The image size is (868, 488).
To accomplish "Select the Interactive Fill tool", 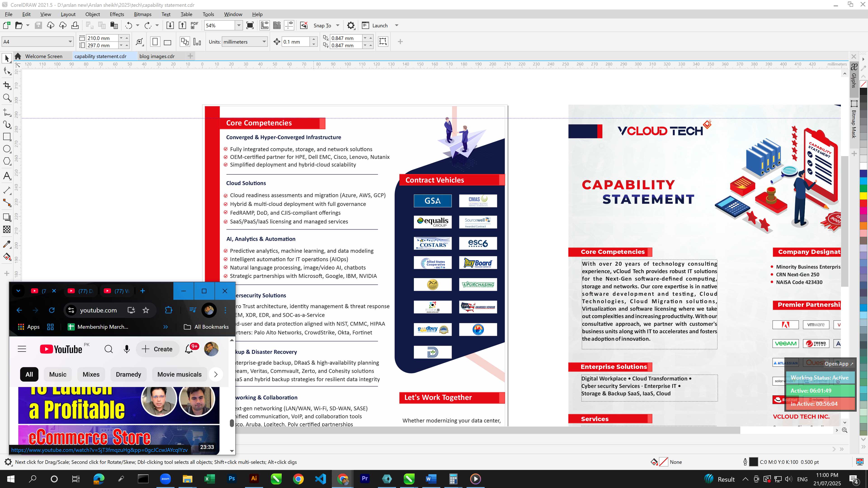I will [x=7, y=257].
